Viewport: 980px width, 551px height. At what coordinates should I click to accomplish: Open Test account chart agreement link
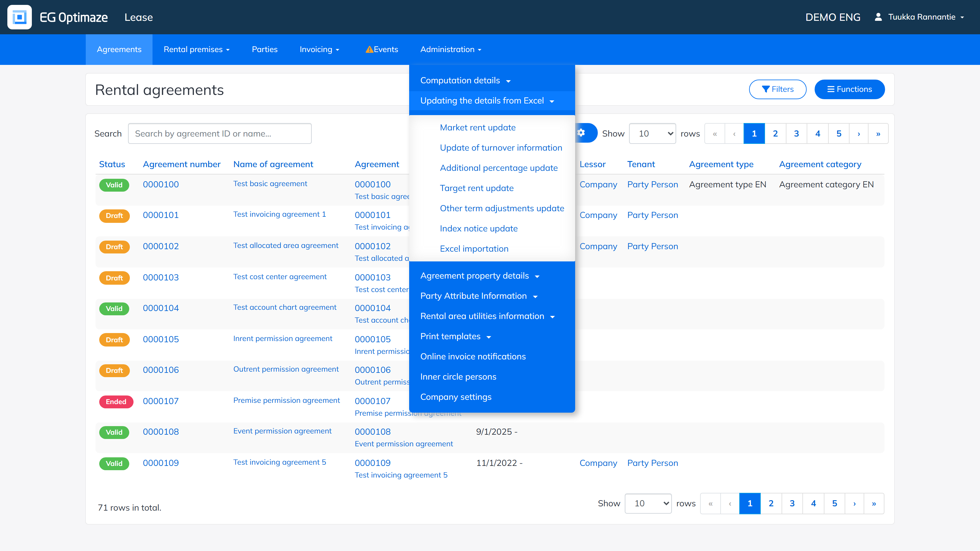tap(285, 307)
